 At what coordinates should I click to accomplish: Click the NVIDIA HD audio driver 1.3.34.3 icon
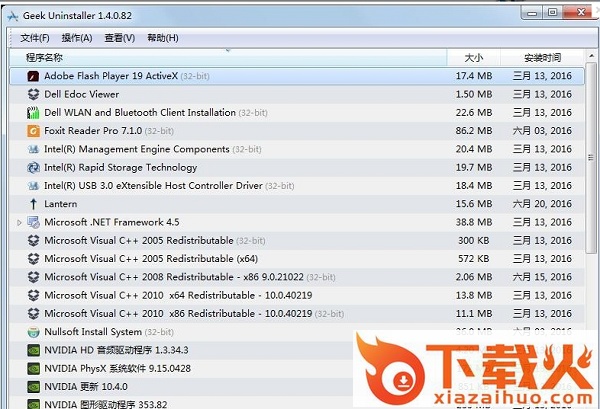pos(33,350)
